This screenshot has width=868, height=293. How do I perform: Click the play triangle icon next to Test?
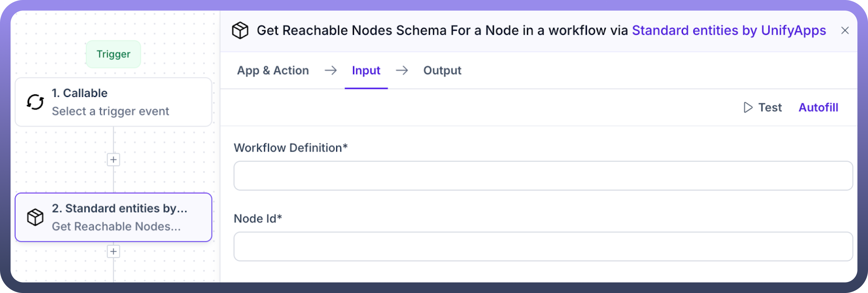click(x=748, y=108)
